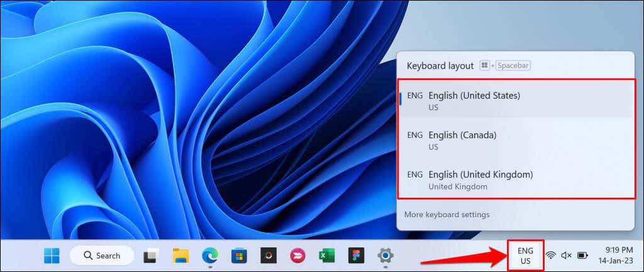
Task: Open Task View from taskbar
Action: point(152,256)
